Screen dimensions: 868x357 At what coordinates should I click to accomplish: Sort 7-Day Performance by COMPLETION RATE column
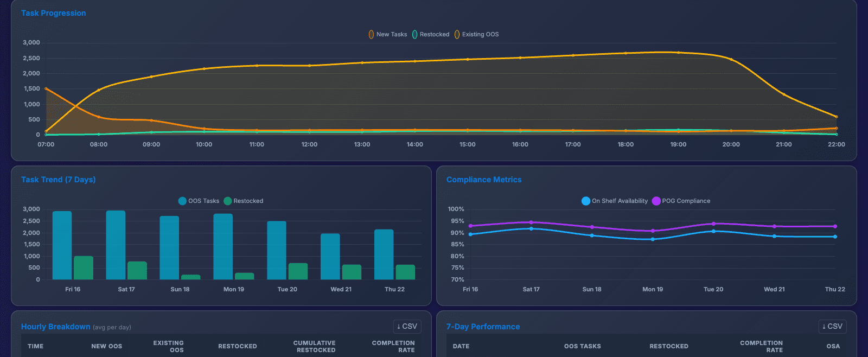[761, 346]
